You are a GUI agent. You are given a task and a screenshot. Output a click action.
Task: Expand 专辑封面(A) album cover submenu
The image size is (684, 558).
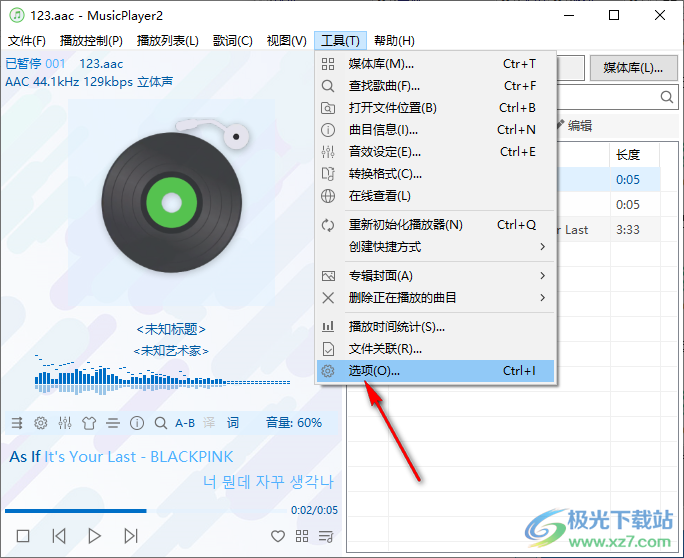(x=435, y=276)
